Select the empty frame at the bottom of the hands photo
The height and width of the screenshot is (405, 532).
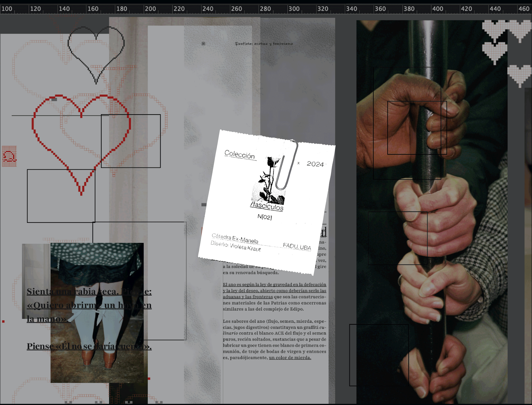(x=379, y=355)
